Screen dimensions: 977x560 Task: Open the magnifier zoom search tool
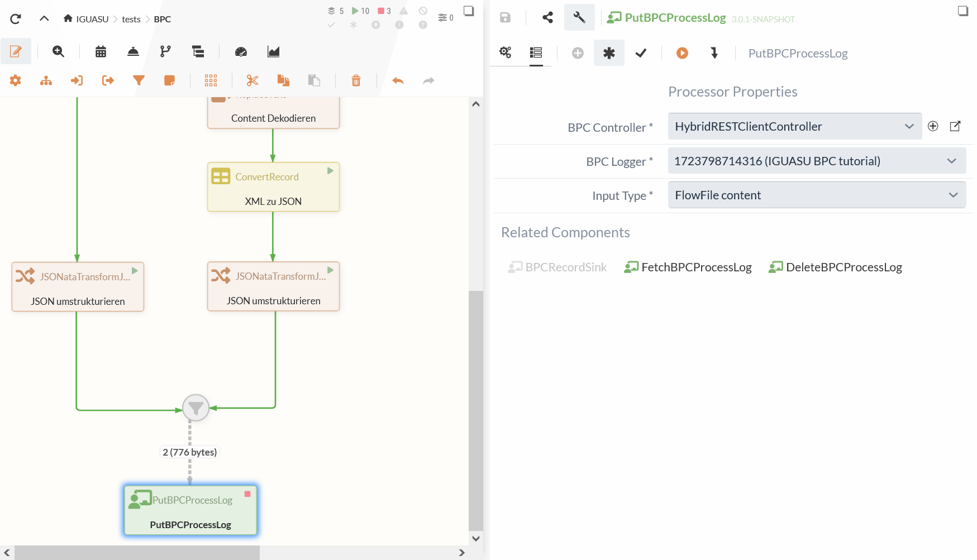[x=58, y=51]
